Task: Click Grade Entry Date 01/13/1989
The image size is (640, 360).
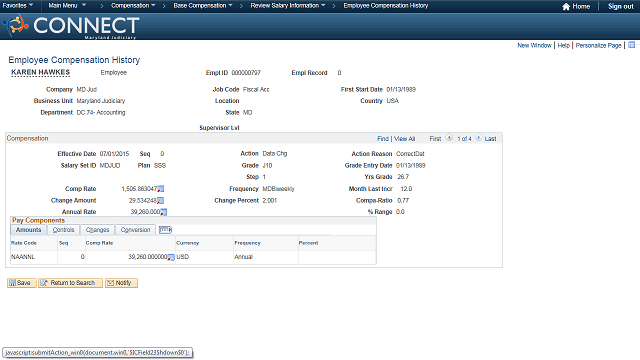Action: [x=411, y=165]
